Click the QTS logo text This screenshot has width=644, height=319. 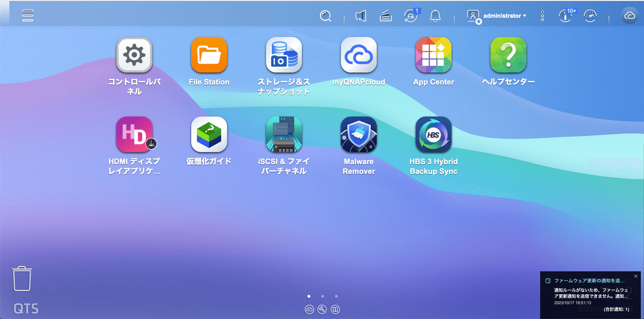coord(26,309)
